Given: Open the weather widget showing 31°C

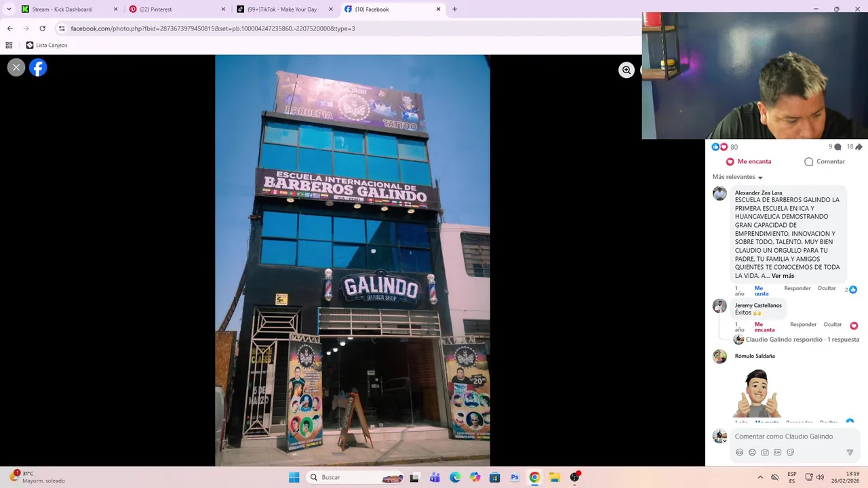Looking at the screenshot, I should click(39, 477).
